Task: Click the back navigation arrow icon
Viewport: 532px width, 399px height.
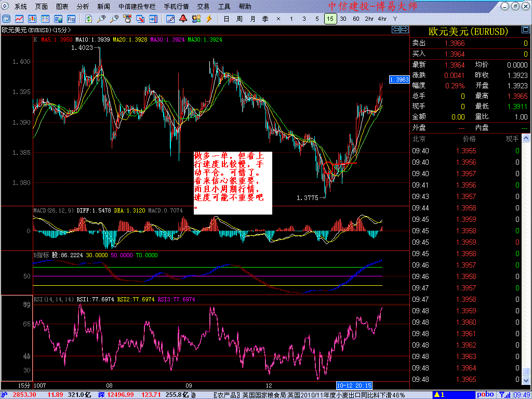Action: click(x=6, y=19)
